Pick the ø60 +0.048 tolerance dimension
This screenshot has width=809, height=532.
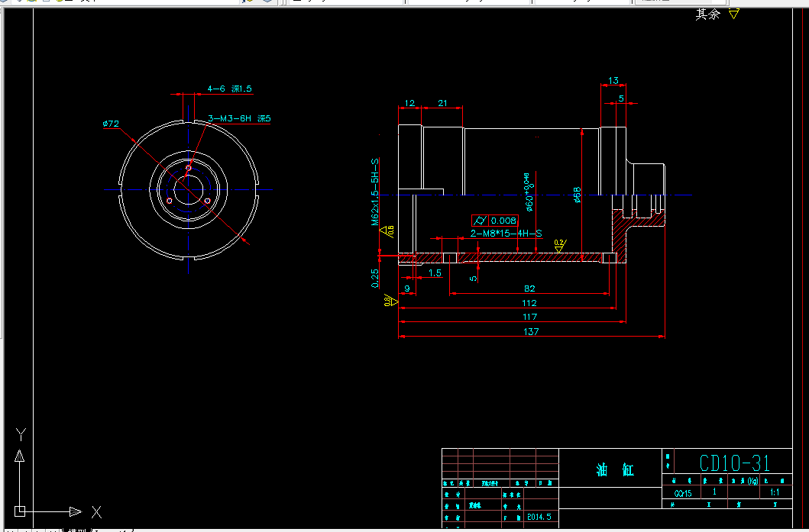[x=529, y=192]
